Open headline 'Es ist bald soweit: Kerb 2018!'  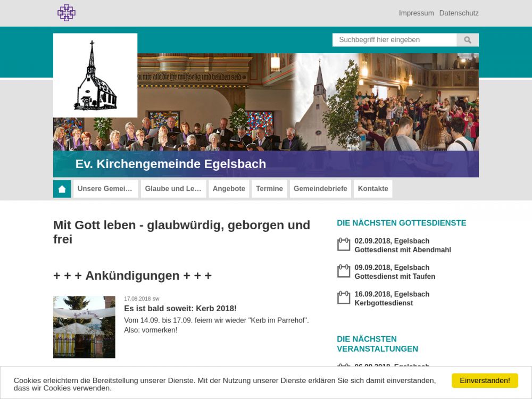click(180, 309)
